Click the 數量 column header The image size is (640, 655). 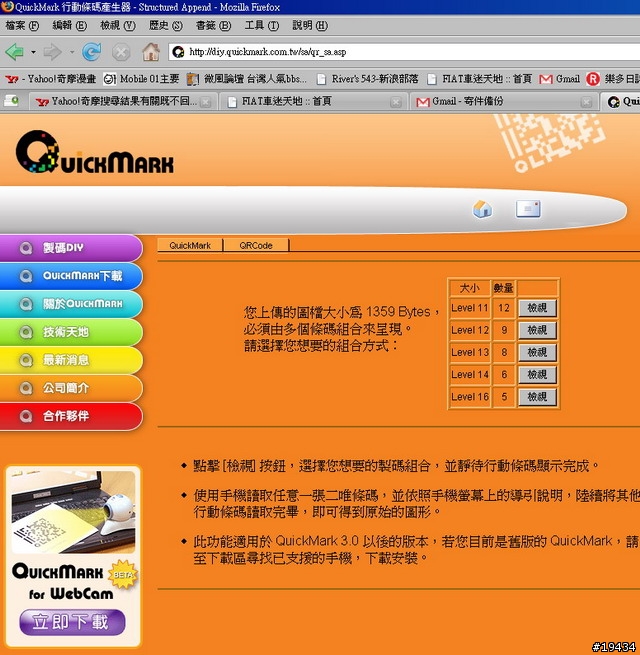(x=504, y=288)
